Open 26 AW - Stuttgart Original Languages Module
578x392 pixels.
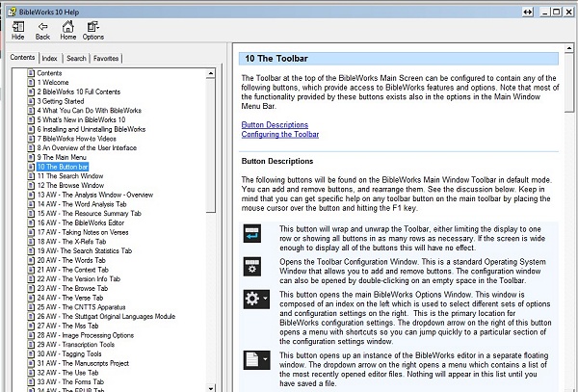(106, 317)
